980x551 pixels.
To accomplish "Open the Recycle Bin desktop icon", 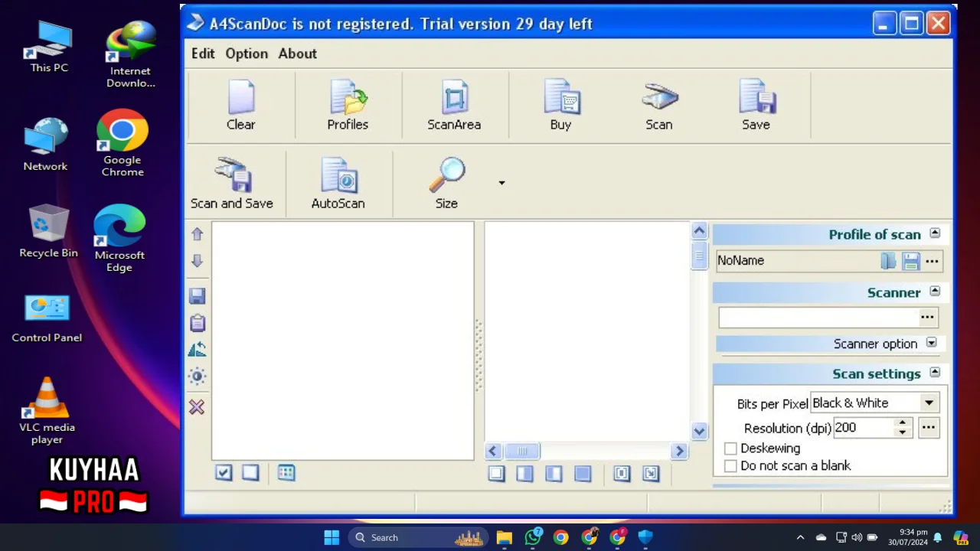I will (48, 231).
